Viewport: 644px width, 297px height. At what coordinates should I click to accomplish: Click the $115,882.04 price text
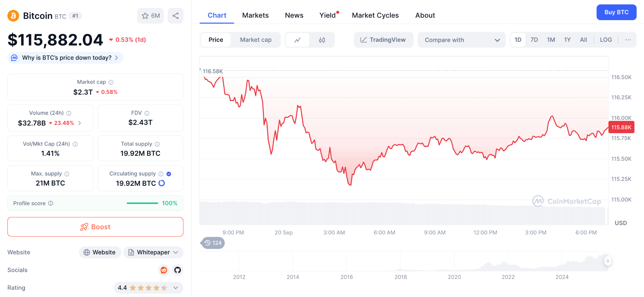point(55,40)
